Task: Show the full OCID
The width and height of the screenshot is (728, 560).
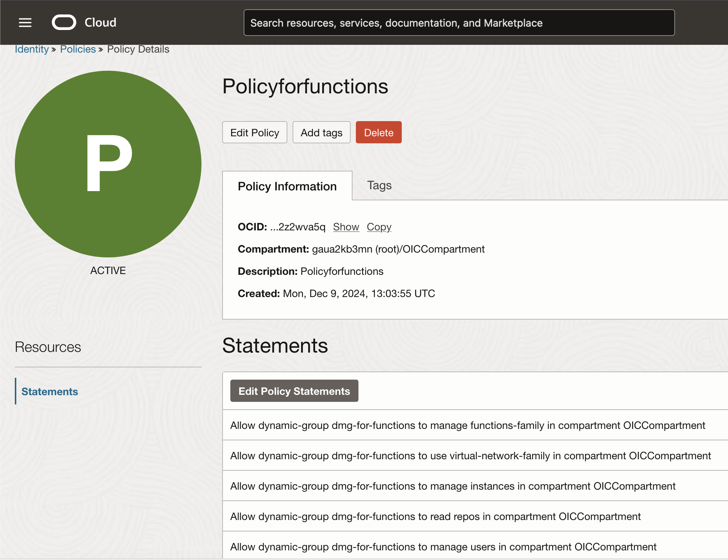Action: coord(346,227)
